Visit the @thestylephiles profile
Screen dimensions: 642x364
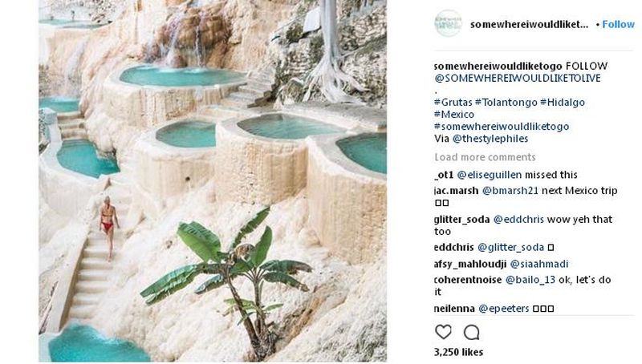(490, 139)
